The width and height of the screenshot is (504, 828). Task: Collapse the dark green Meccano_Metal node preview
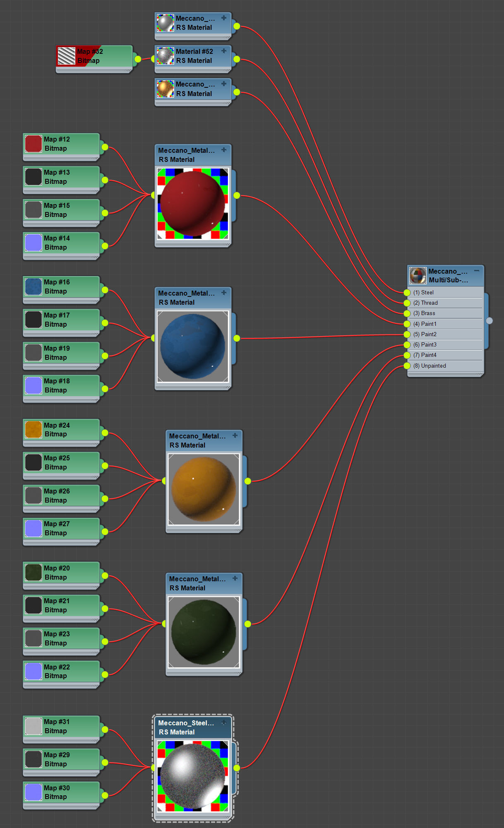[235, 578]
